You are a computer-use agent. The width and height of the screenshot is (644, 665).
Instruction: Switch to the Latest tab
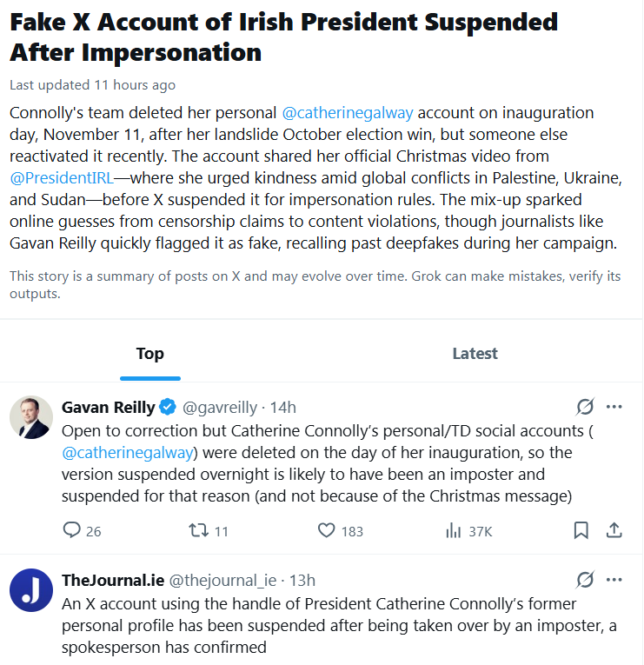tap(475, 354)
